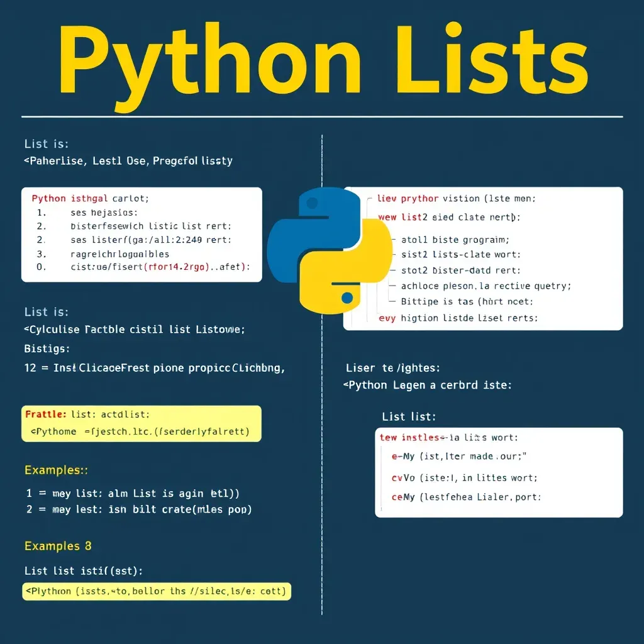Select row "achloce pleson.la rectiue quetry;"

pyautogui.click(x=486, y=286)
